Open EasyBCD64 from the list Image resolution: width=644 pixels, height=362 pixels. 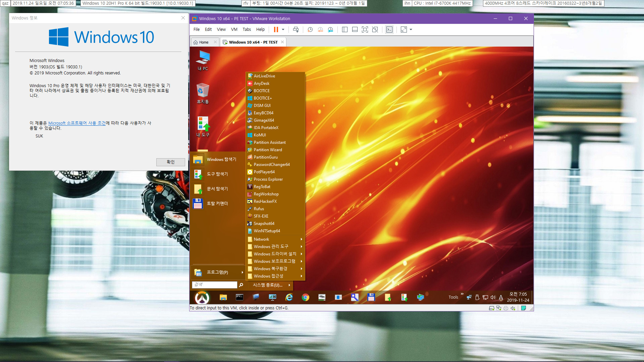[x=275, y=113]
